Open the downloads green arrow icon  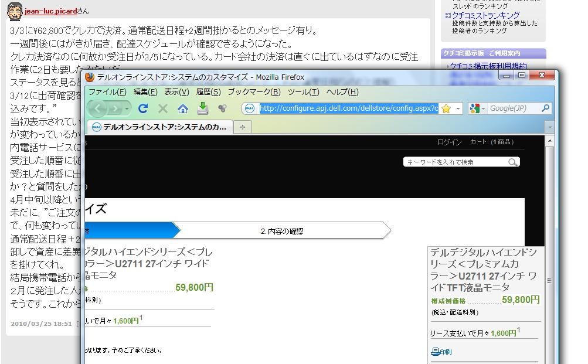[x=202, y=108]
